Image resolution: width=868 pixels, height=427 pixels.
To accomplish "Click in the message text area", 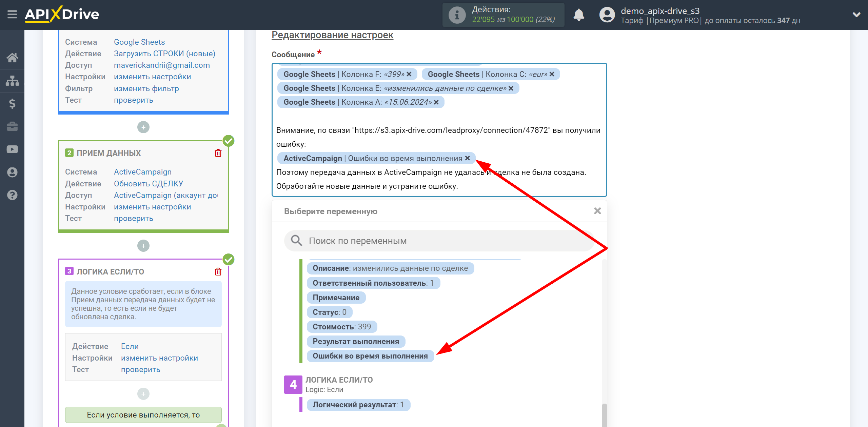I will click(x=439, y=130).
